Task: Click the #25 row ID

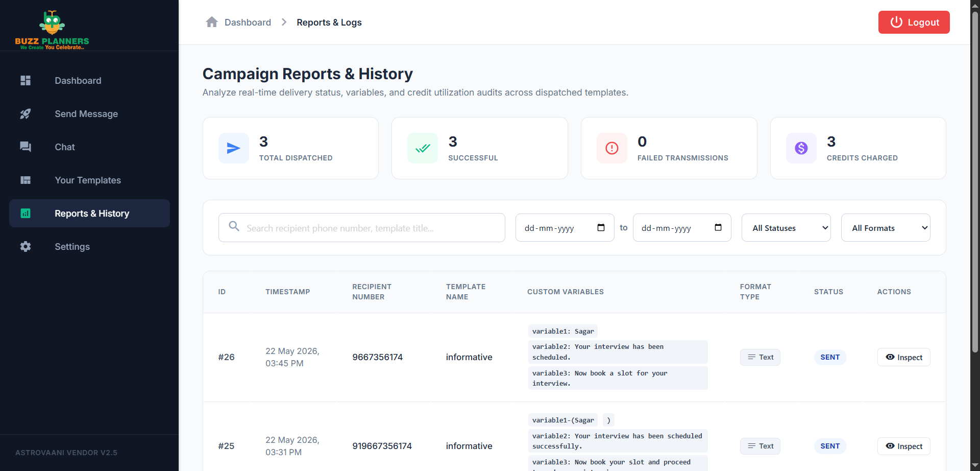Action: click(x=227, y=446)
